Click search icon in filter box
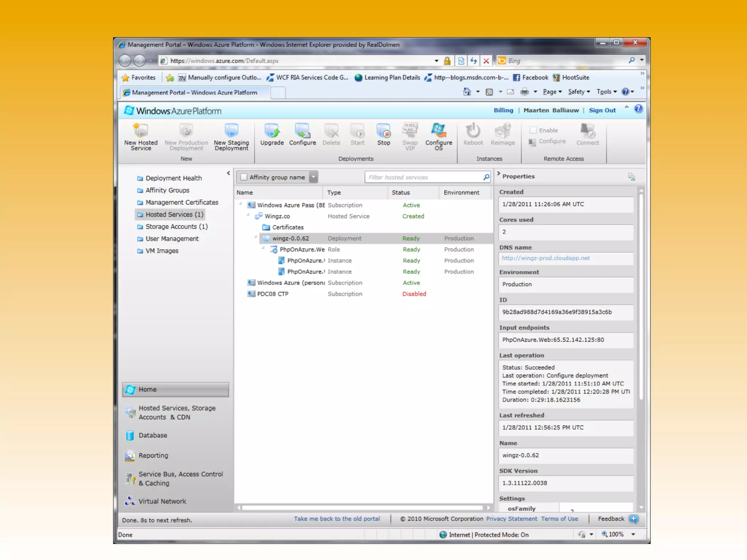The image size is (747, 560). tap(486, 177)
